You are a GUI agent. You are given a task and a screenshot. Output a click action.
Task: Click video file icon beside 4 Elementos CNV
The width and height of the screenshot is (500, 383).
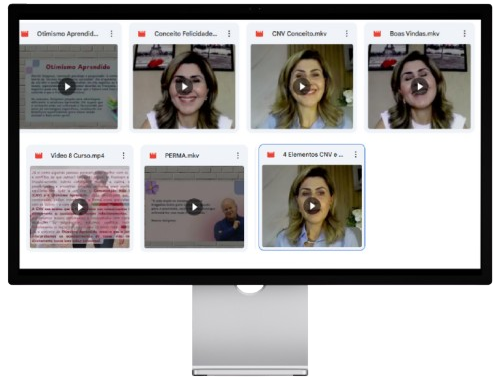(271, 154)
